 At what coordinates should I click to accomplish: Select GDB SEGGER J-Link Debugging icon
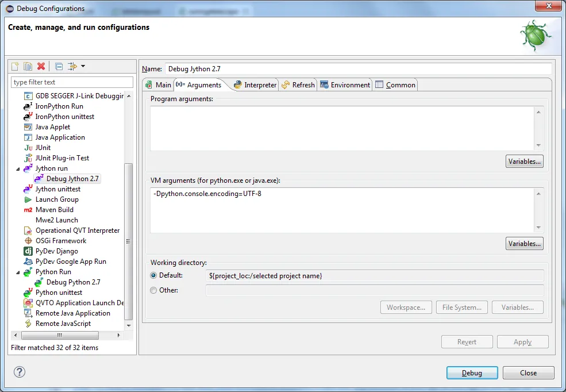(x=28, y=96)
